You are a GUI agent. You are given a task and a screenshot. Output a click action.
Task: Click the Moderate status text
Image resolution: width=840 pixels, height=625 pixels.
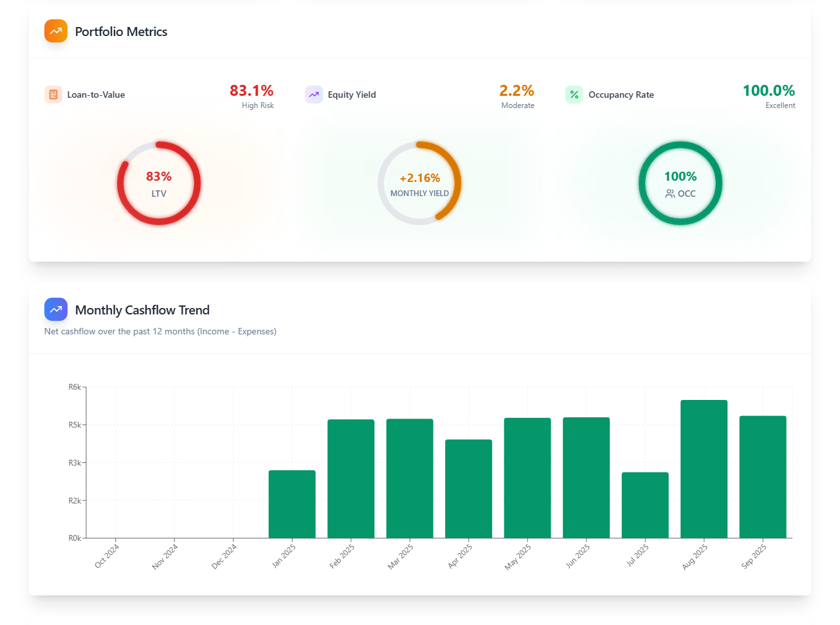click(x=518, y=105)
